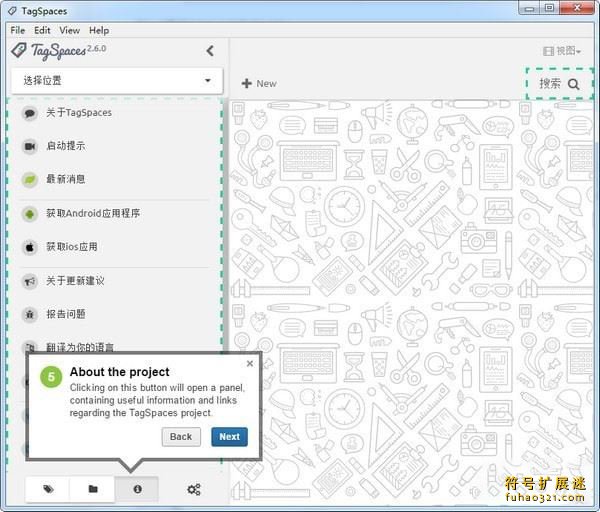
Task: Open the View menu
Action: [x=70, y=30]
